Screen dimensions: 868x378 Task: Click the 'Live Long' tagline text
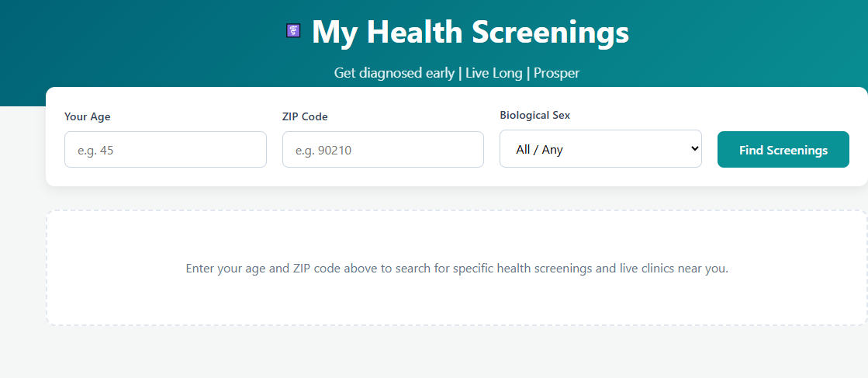494,73
